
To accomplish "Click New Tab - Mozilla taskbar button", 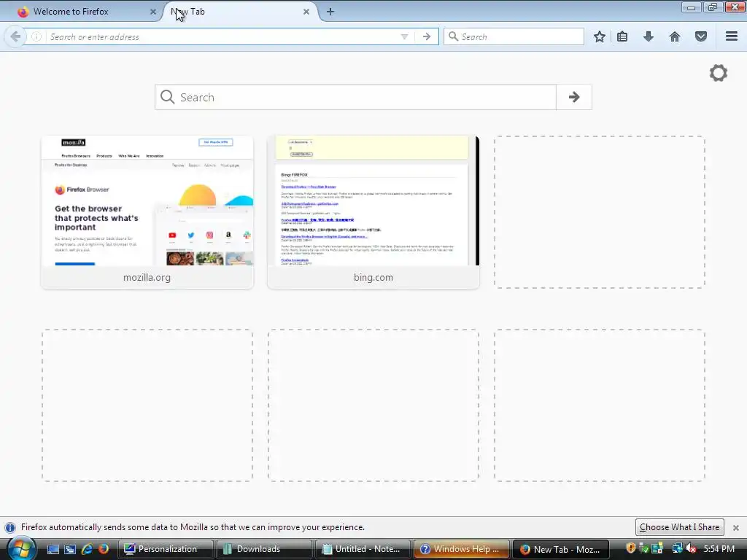I will pyautogui.click(x=560, y=549).
